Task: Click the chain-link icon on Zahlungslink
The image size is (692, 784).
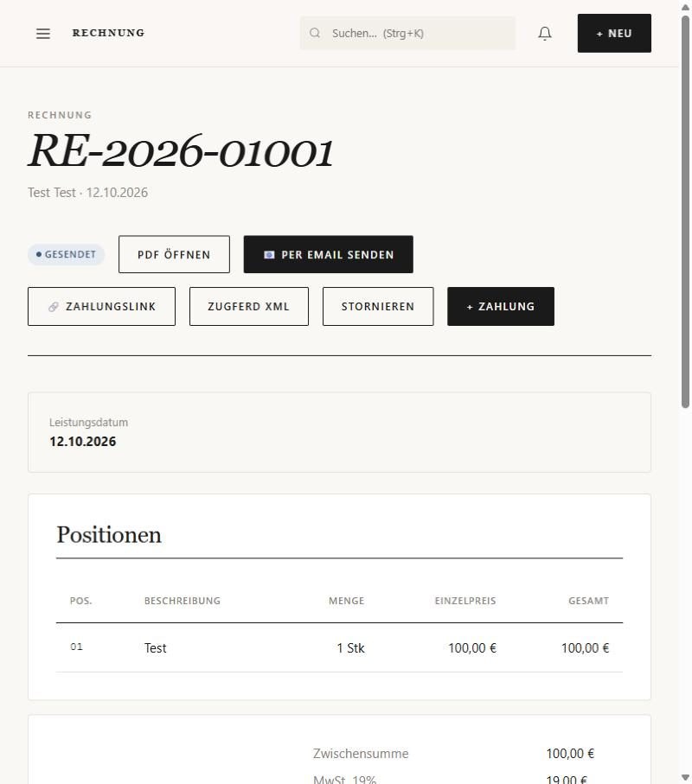Action: (x=54, y=307)
